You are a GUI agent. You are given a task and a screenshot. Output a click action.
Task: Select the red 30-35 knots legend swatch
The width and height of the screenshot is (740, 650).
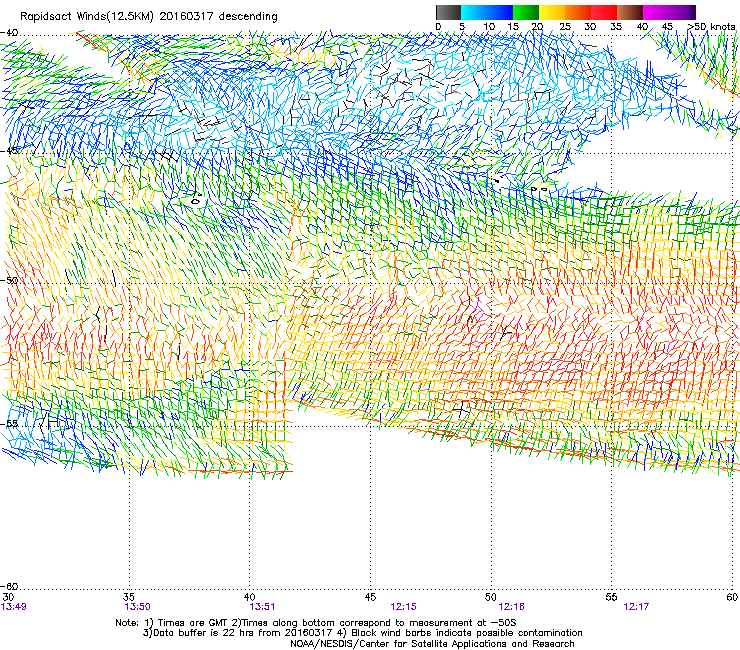(604, 12)
